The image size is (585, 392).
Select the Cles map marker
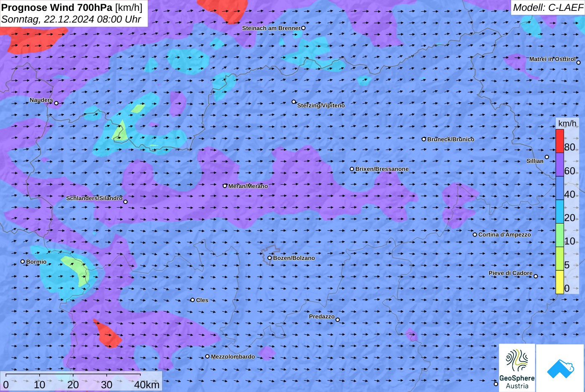pos(192,300)
